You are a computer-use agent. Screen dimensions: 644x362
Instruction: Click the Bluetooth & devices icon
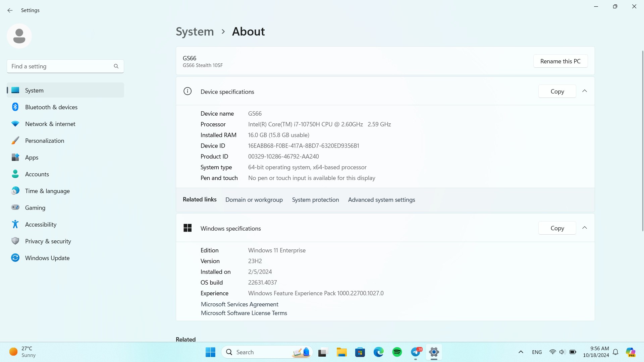coord(15,107)
